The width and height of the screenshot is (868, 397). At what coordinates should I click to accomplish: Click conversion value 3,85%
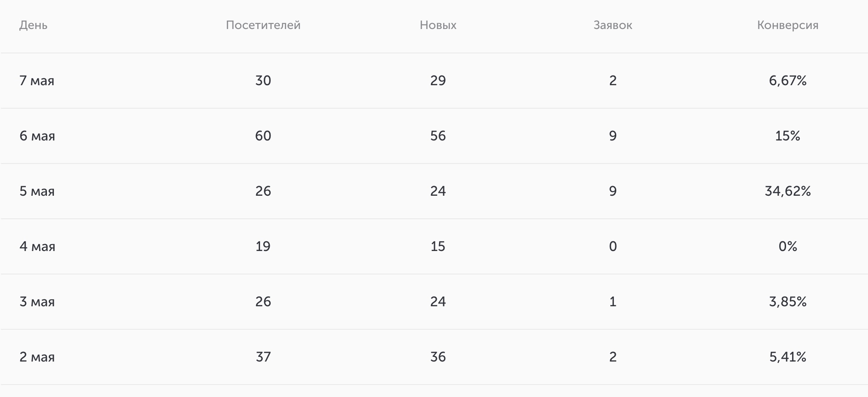pos(788,302)
